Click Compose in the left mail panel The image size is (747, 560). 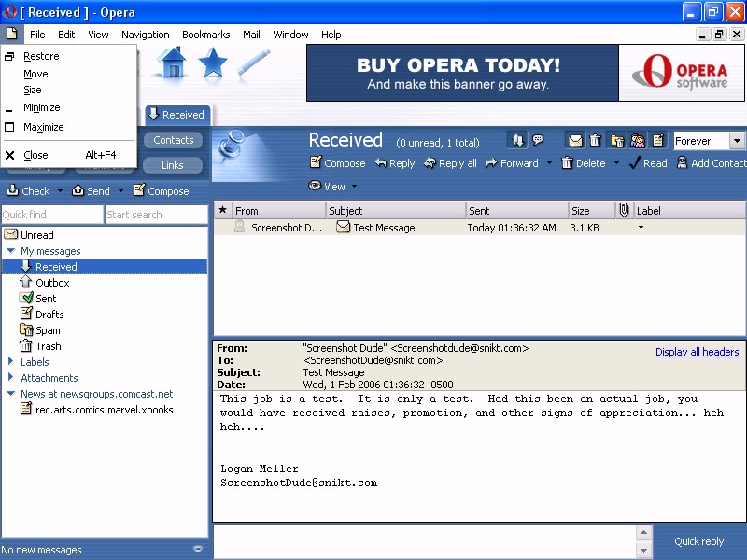[161, 191]
